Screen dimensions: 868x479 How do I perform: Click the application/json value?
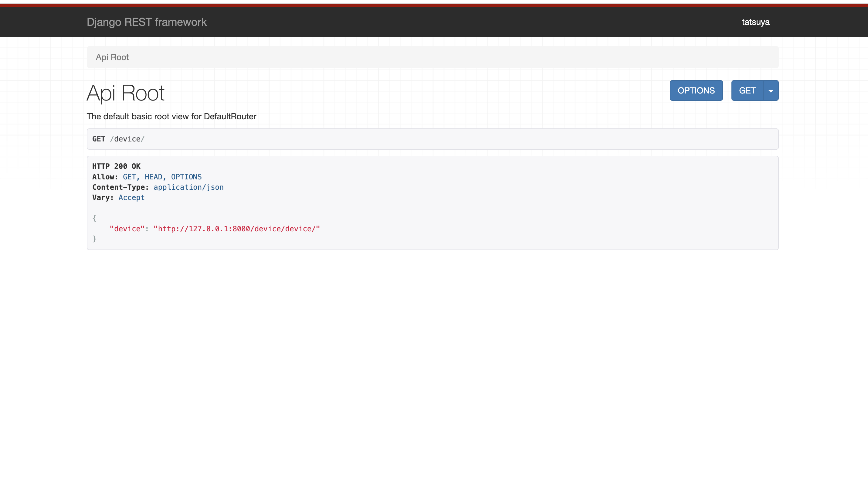(x=188, y=187)
